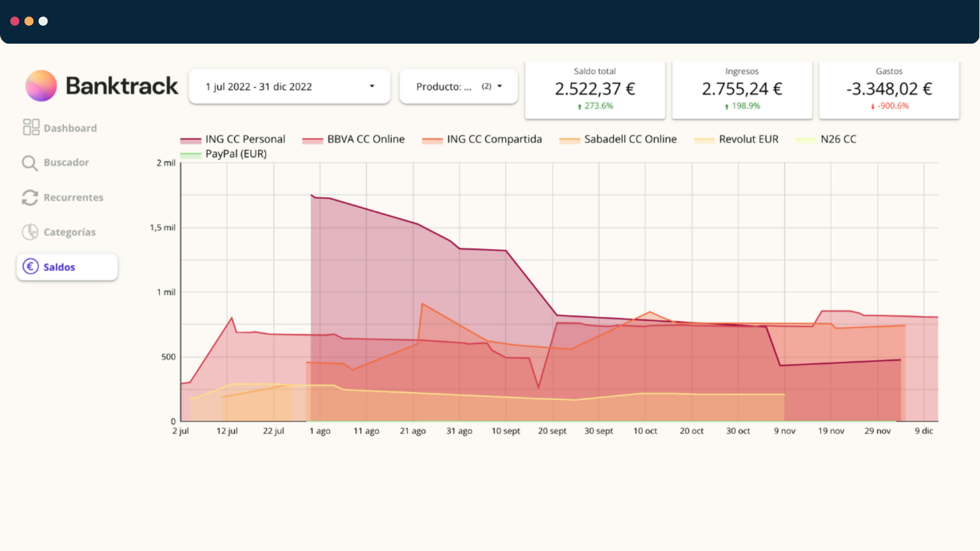Click the Gastos card
980x551 pixels.
pos(889,90)
